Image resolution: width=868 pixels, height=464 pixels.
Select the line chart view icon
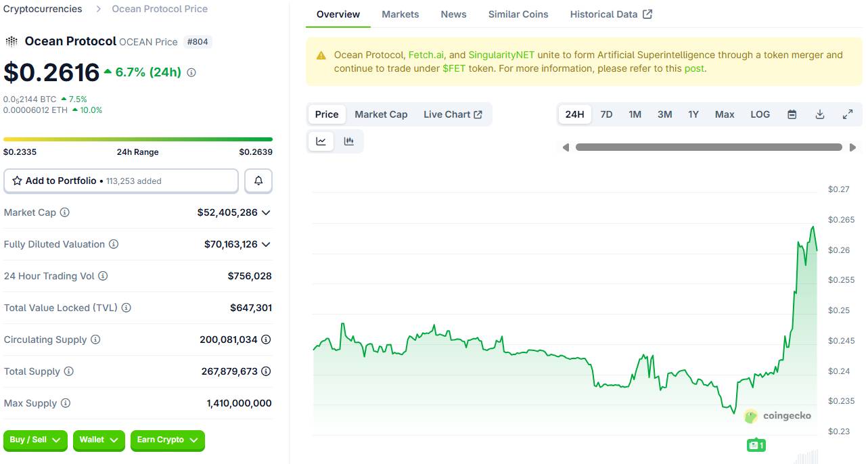pos(321,141)
